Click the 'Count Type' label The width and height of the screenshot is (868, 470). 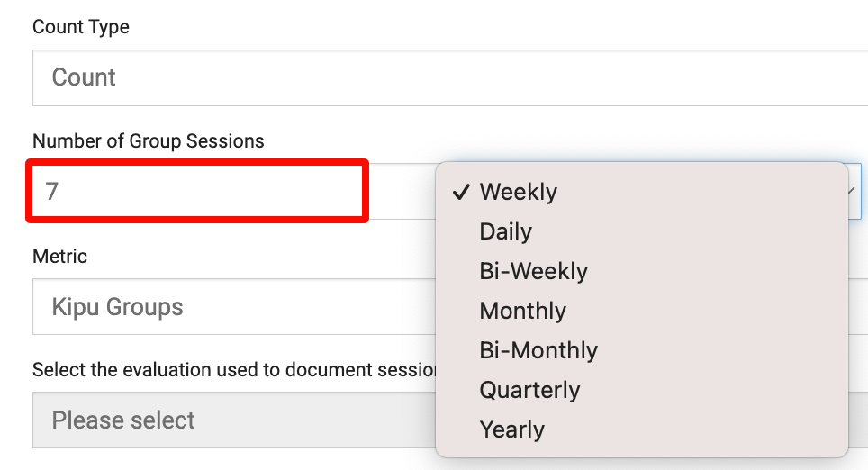(x=81, y=27)
